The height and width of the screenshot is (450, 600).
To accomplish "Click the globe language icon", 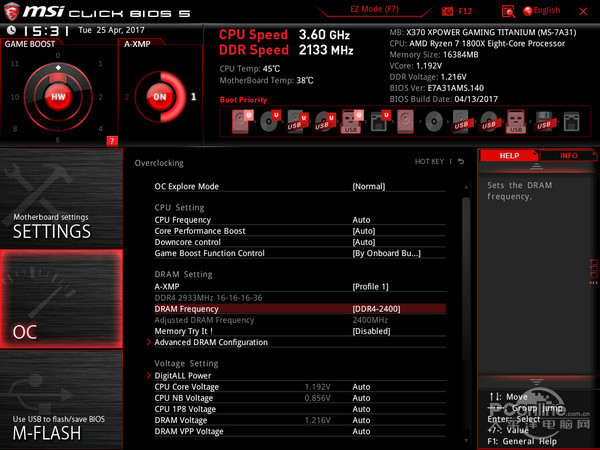I will click(x=528, y=11).
